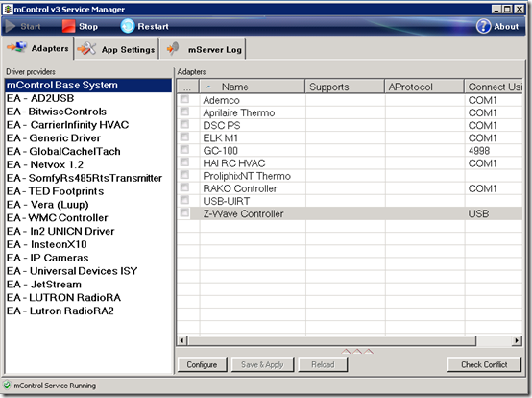Click the horizontal scrollbar right arrow
Screen dimensions: 532x398
tap(517, 340)
